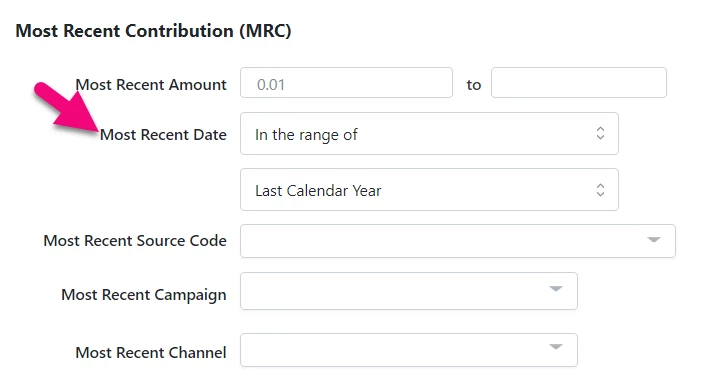Open the 'In the range of' dropdown
Viewport: 707px width, 387px height.
coord(429,134)
